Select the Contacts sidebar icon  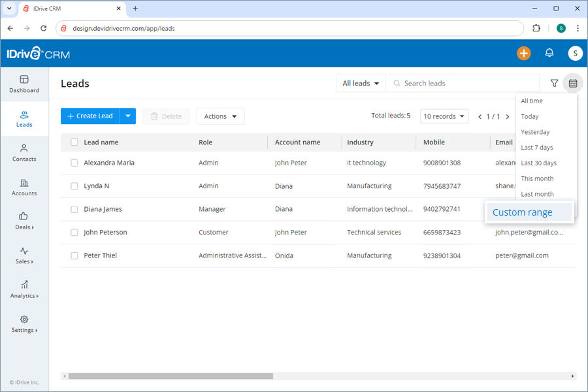pos(24,154)
